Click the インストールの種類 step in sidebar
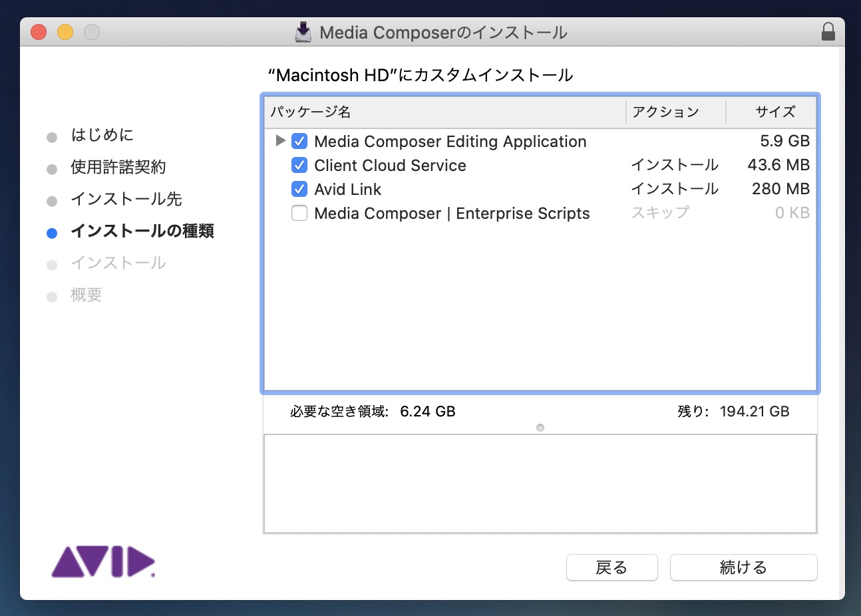This screenshot has height=616, width=861. (142, 231)
